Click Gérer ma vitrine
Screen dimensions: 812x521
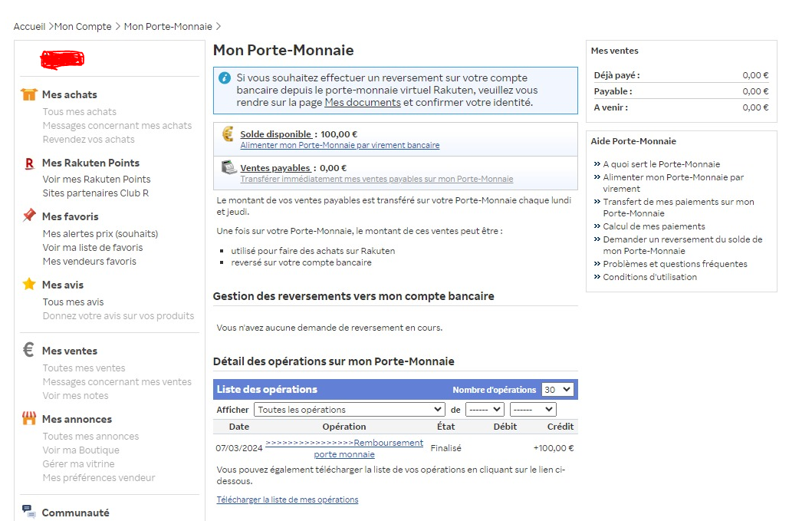(78, 464)
